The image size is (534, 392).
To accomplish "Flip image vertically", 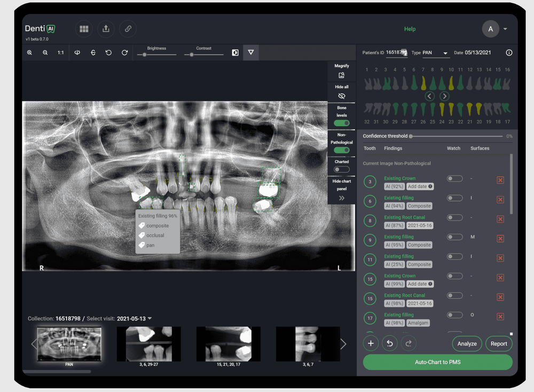I will pos(93,52).
